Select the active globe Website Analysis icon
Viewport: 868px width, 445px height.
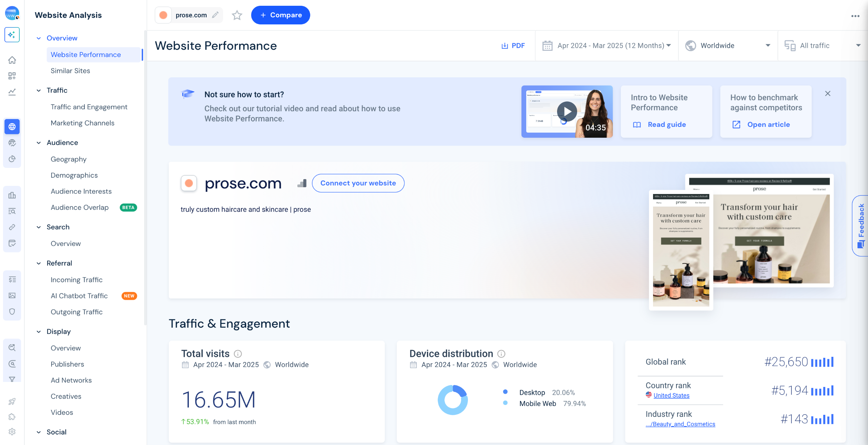[x=12, y=127]
